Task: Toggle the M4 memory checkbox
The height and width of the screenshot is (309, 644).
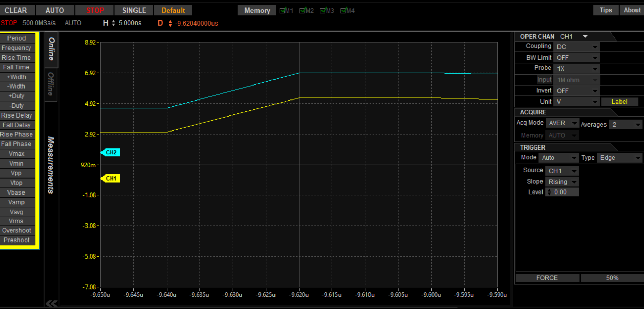Action: pyautogui.click(x=343, y=11)
